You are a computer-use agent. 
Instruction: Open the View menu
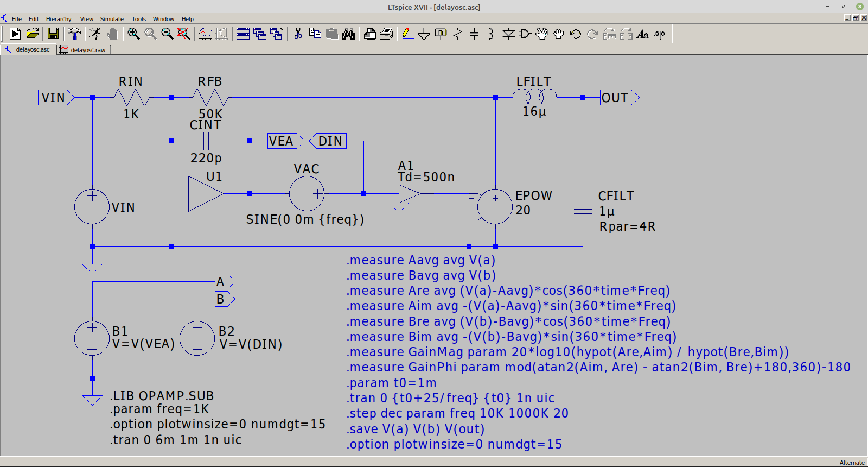(x=87, y=19)
